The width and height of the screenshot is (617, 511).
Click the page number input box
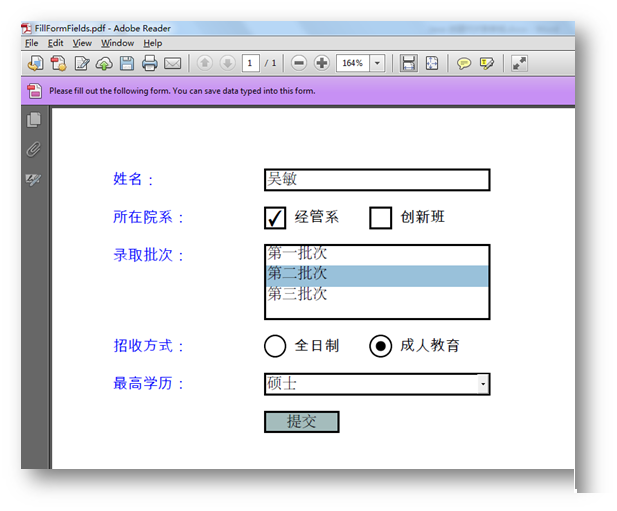point(251,63)
